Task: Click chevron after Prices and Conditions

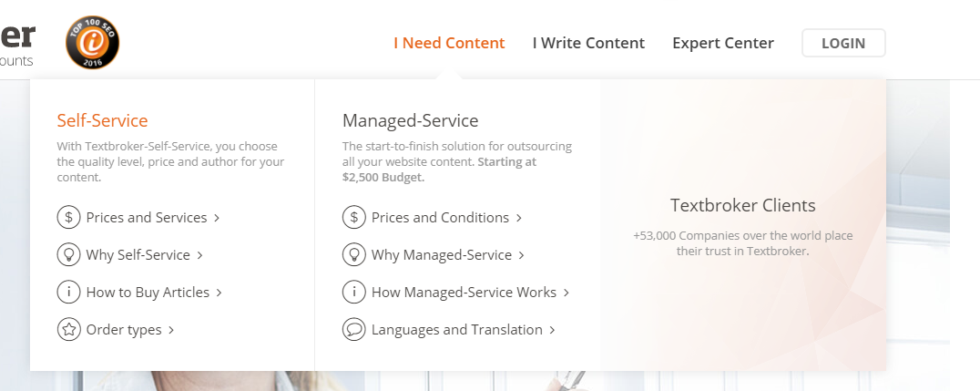Action: point(519,218)
